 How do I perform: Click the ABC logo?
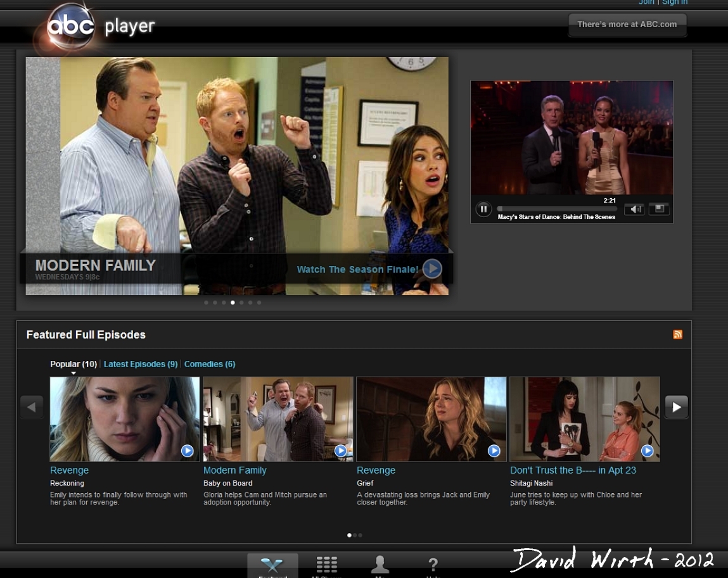point(70,25)
